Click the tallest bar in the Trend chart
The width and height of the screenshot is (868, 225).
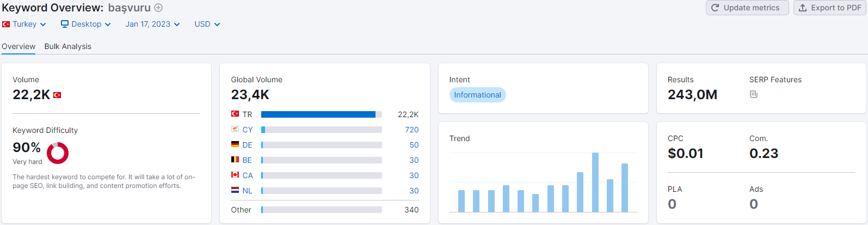[x=595, y=182]
